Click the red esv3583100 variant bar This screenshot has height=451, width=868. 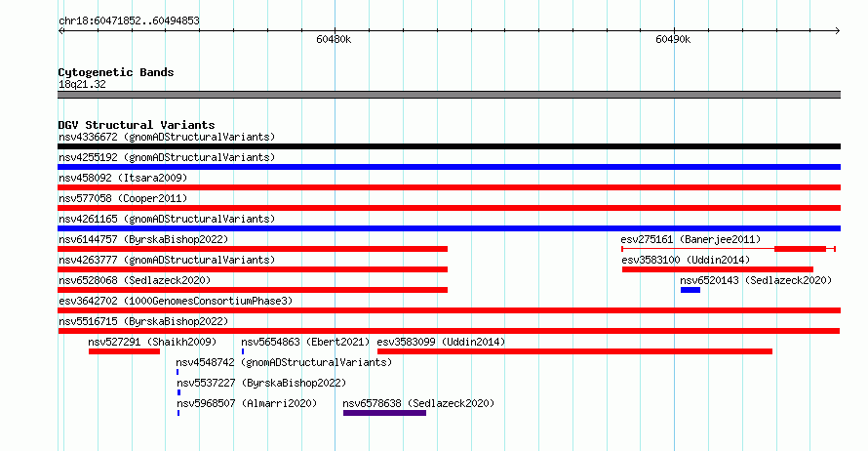(x=718, y=269)
